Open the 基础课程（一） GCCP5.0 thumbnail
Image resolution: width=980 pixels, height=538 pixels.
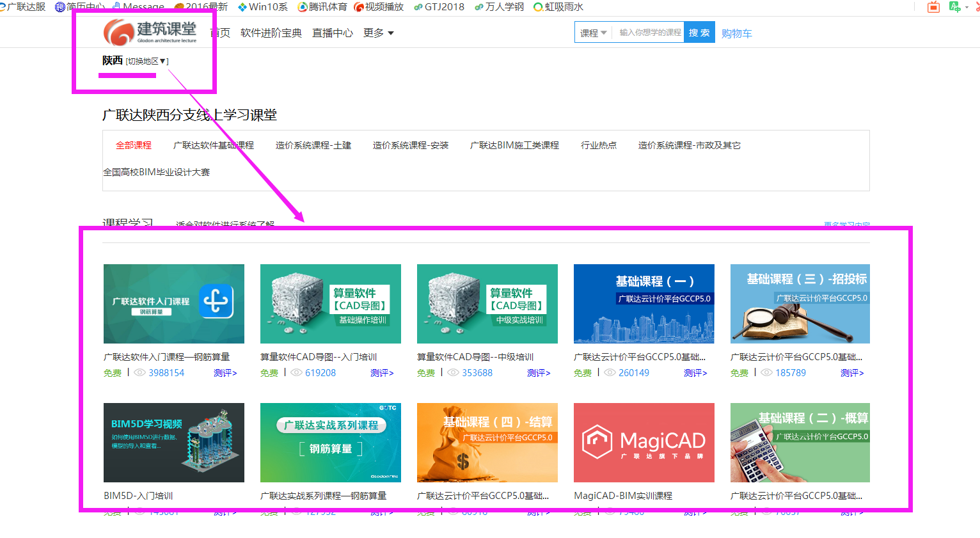tap(644, 304)
